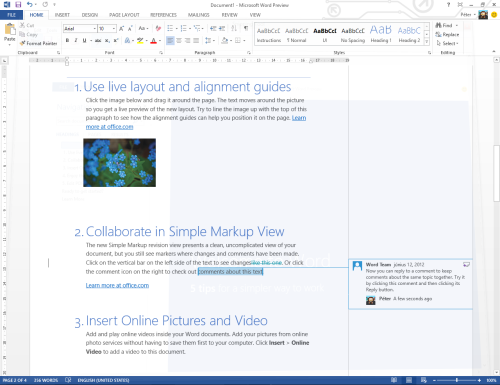This screenshot has height=385, width=500.
Task: Adjust the zoom slider in status bar
Action: pyautogui.click(x=457, y=380)
